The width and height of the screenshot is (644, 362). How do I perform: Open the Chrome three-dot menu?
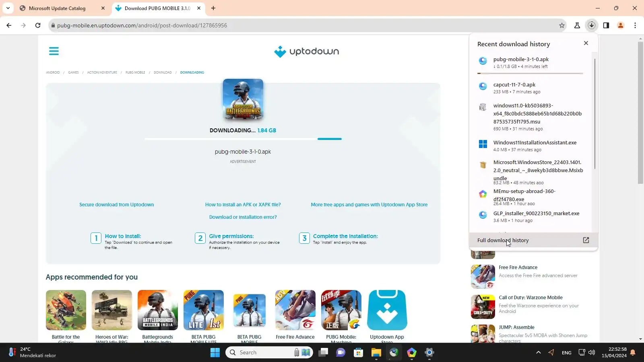tap(635, 25)
